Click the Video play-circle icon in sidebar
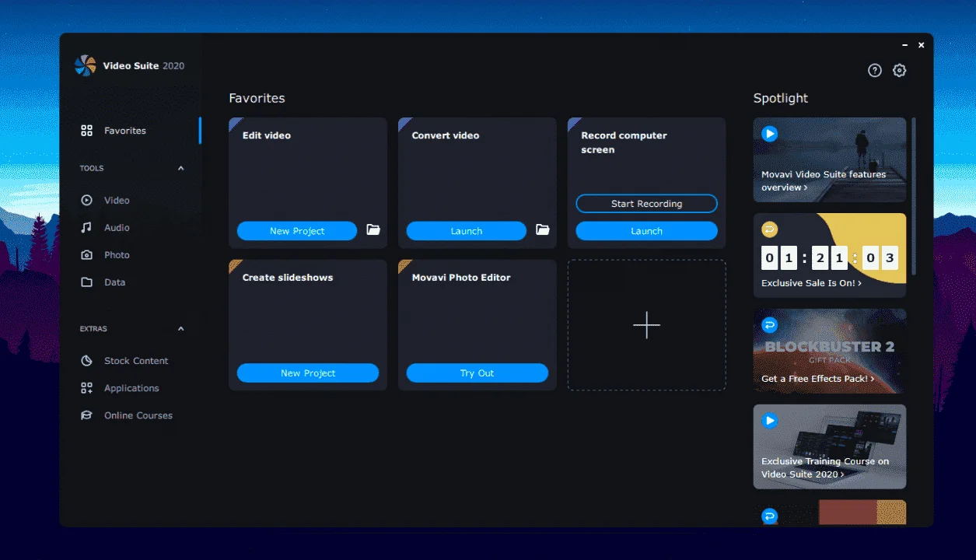The image size is (976, 560). click(87, 200)
